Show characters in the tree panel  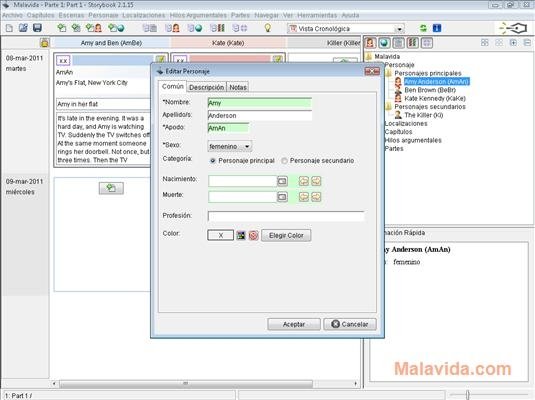[370, 43]
